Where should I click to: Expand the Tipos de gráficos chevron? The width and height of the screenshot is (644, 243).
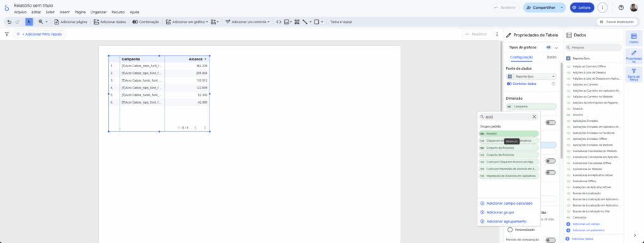click(x=557, y=48)
